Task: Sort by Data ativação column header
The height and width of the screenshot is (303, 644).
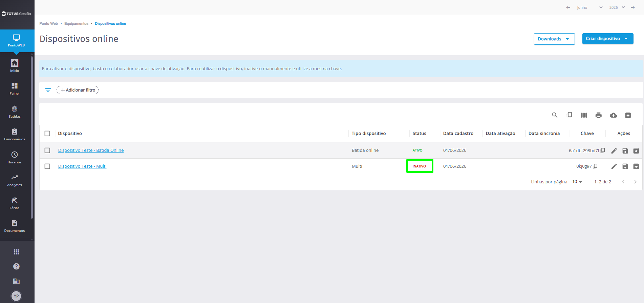Action: point(500,134)
